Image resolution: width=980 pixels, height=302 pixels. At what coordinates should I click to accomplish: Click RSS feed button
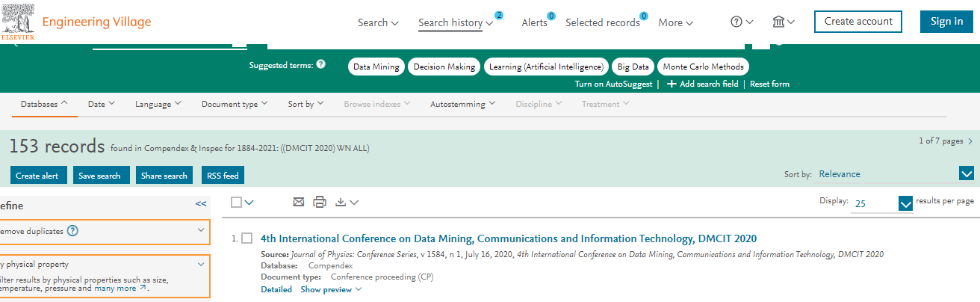pyautogui.click(x=223, y=176)
